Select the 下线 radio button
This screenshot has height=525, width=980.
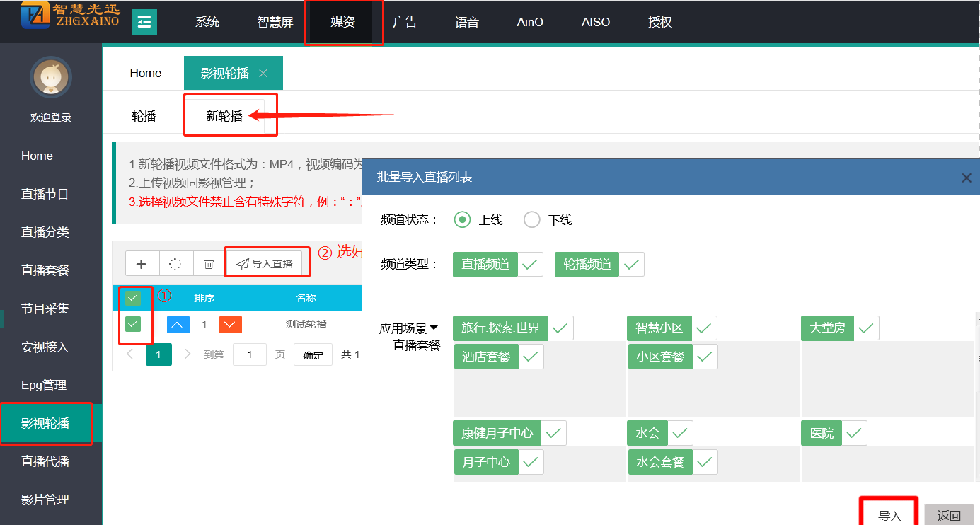[x=532, y=220]
